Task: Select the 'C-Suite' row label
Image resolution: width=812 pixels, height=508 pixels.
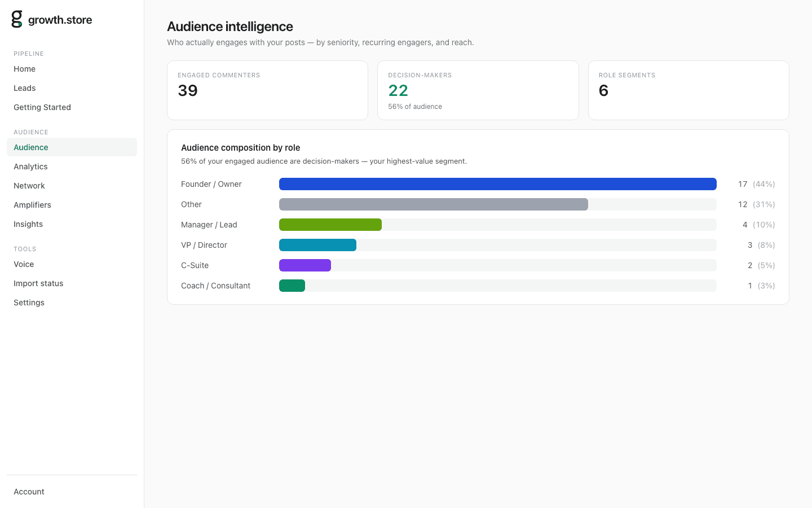Action: click(x=195, y=265)
